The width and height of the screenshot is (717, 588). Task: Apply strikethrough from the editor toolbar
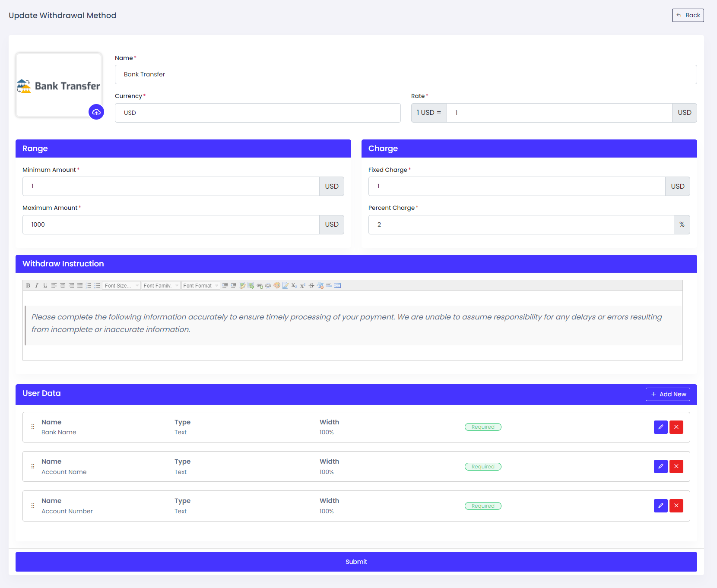tap(311, 286)
